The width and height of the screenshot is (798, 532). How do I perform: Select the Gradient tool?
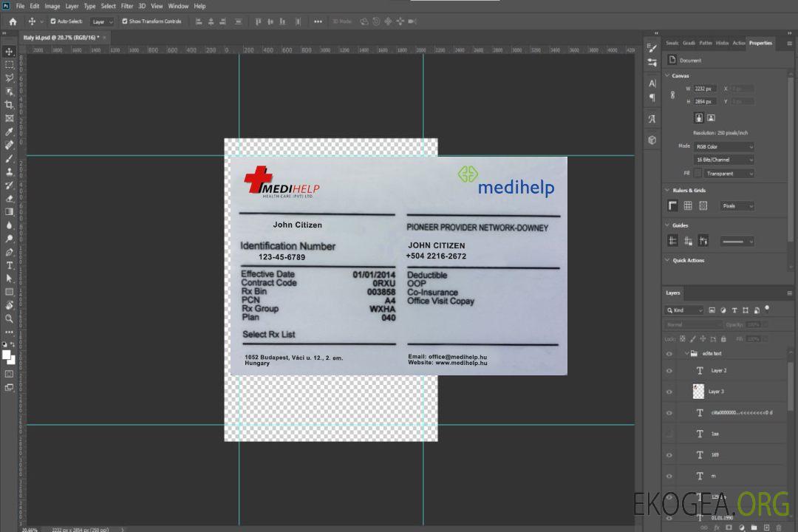pos(9,212)
